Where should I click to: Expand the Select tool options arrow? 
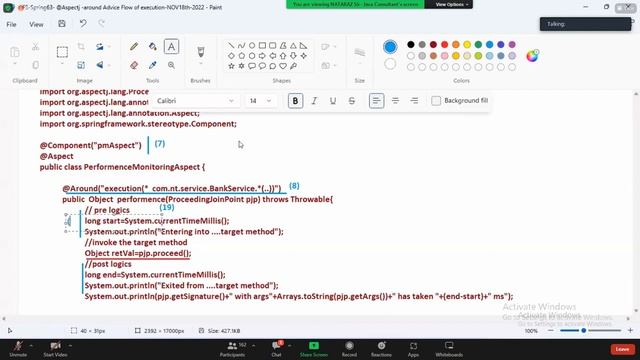coord(62,64)
